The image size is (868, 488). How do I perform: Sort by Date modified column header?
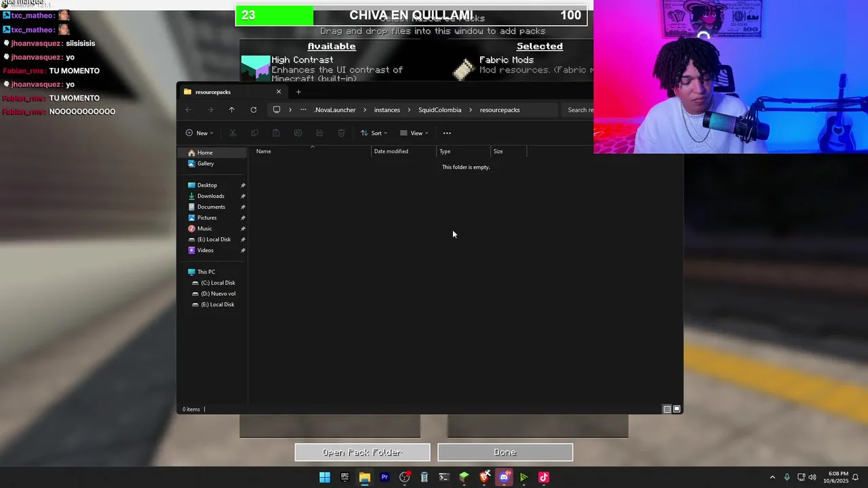[403, 151]
